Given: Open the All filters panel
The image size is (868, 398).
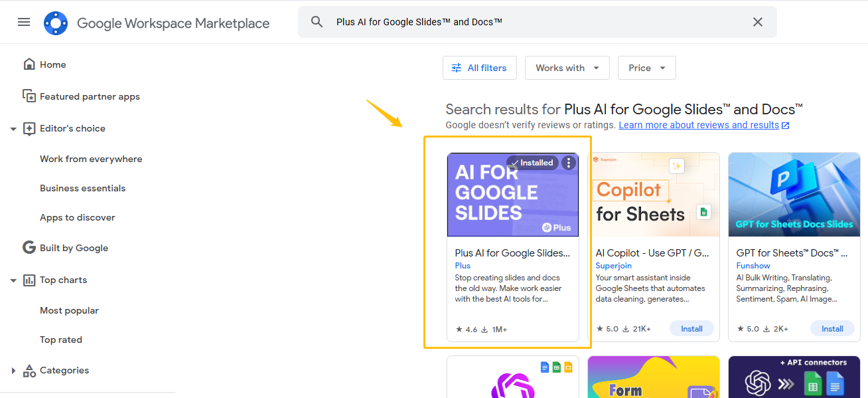Looking at the screenshot, I should 479,68.
